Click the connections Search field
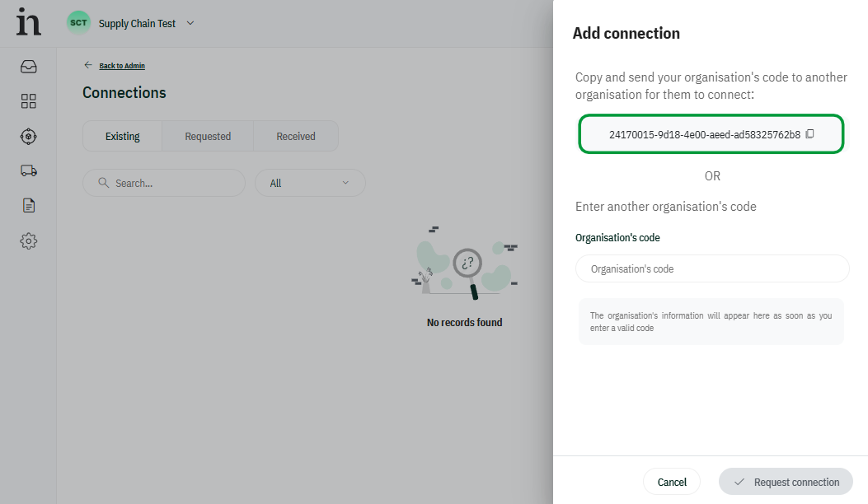 coord(164,183)
